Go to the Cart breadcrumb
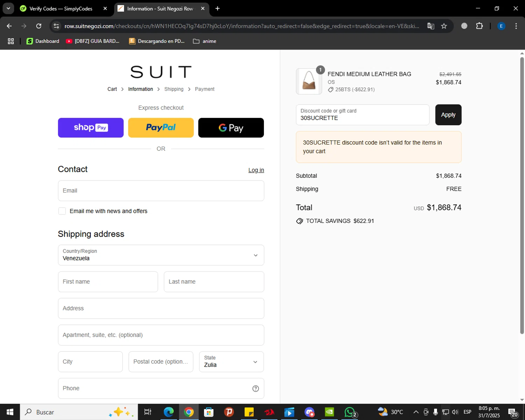This screenshot has width=525, height=420. (x=112, y=89)
